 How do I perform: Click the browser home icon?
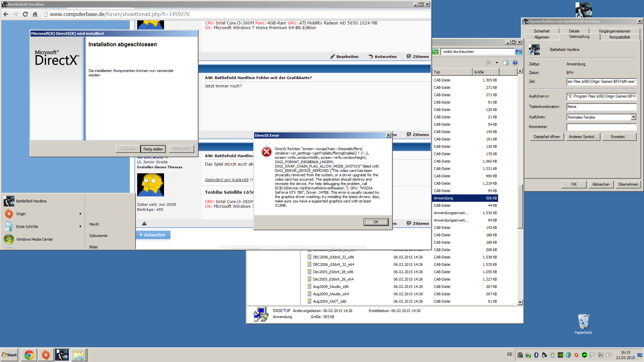(35, 14)
